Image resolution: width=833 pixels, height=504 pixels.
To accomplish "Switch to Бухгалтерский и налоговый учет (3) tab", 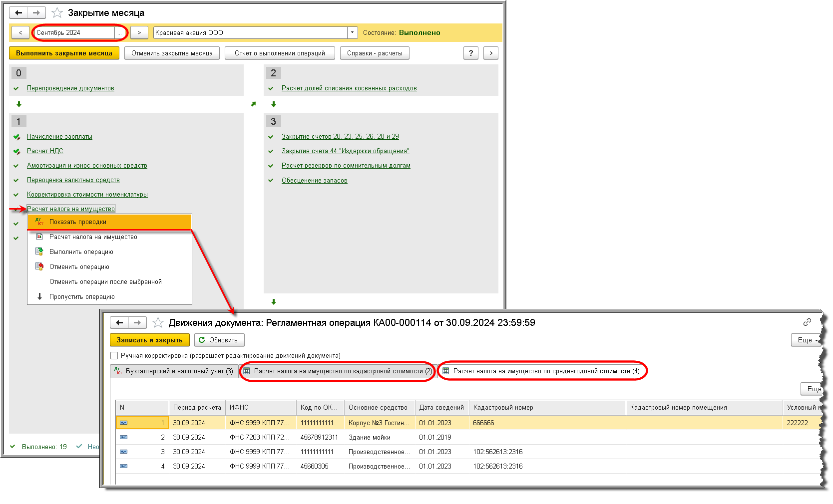I will tap(174, 371).
